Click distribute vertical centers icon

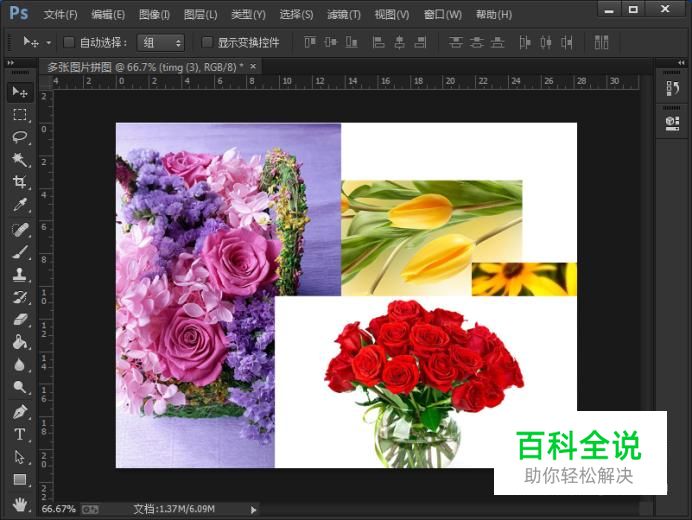(477, 42)
